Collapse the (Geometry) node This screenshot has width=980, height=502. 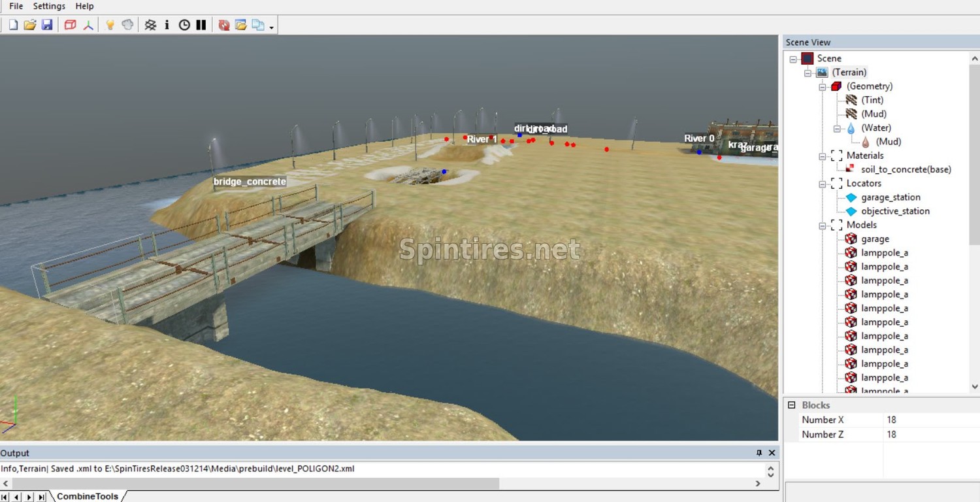pos(823,86)
